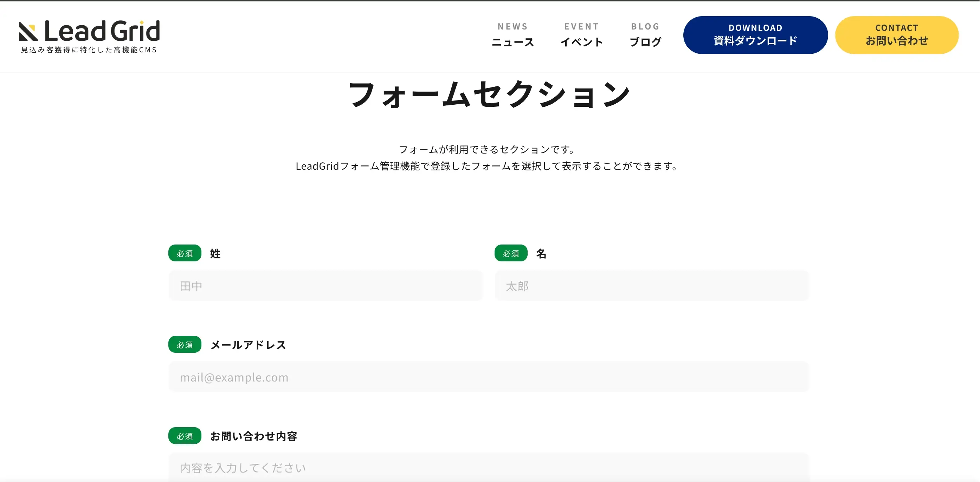Click the LeadGrid wordmark text
This screenshot has width=980, height=482.
point(102,31)
